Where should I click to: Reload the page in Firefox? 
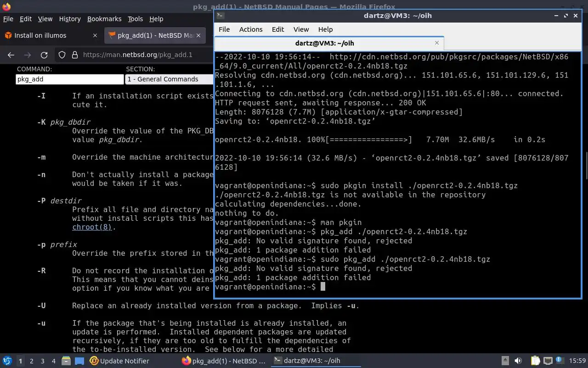tap(44, 55)
